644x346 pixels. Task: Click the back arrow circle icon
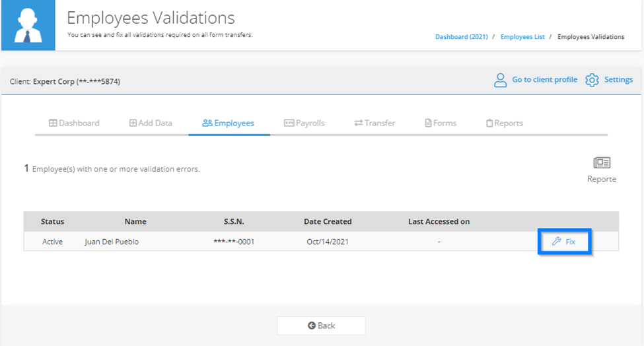(312, 326)
